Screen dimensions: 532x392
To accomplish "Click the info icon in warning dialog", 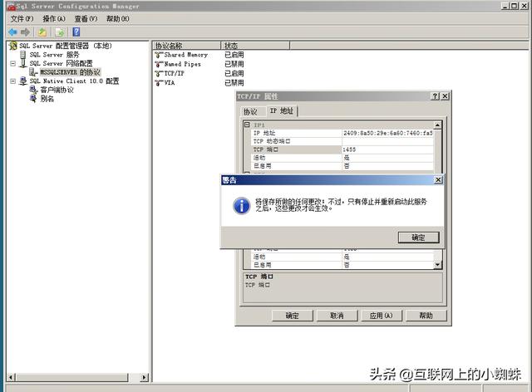I will coord(242,206).
